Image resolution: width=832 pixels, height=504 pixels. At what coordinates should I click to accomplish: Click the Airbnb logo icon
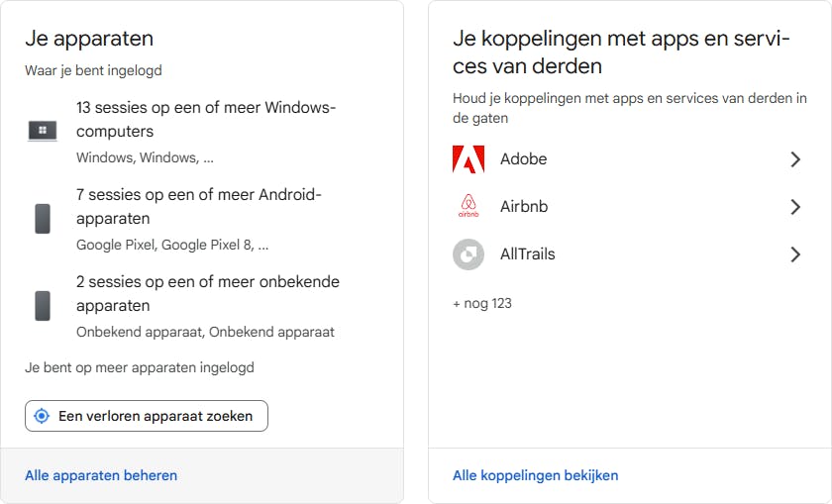(468, 207)
